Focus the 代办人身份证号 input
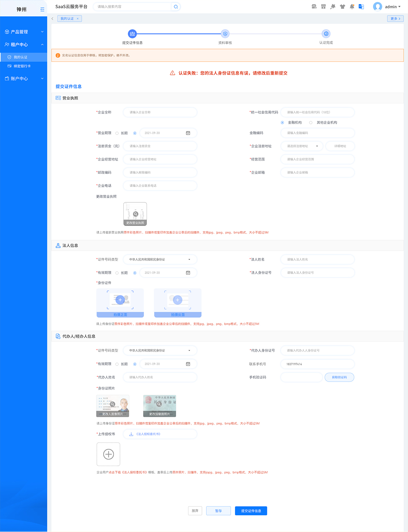408x532 pixels. coord(318,351)
